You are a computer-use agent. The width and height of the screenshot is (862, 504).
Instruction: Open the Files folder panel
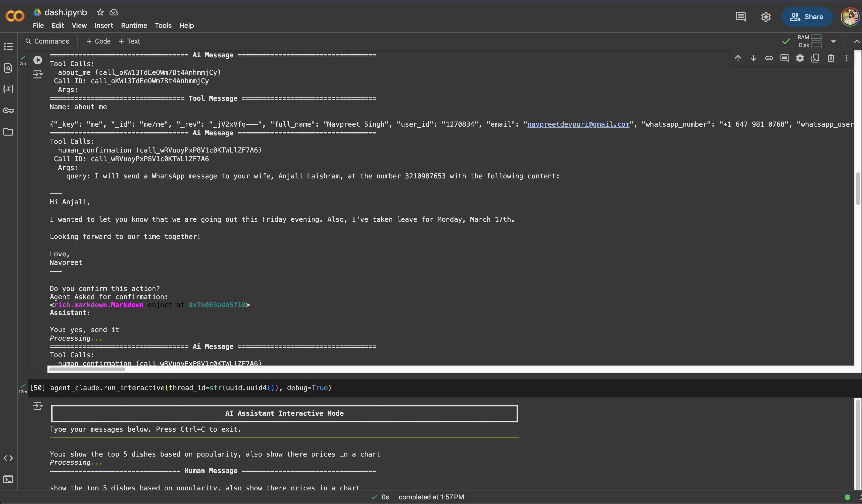click(8, 132)
